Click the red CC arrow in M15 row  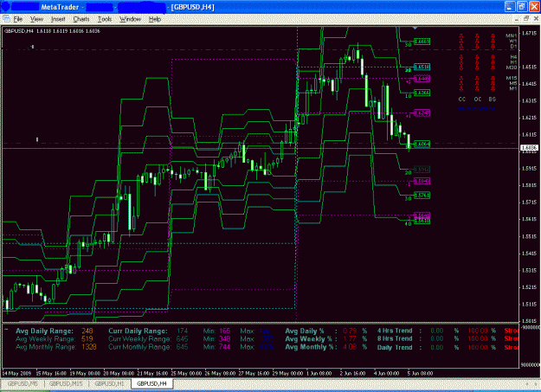[461, 79]
